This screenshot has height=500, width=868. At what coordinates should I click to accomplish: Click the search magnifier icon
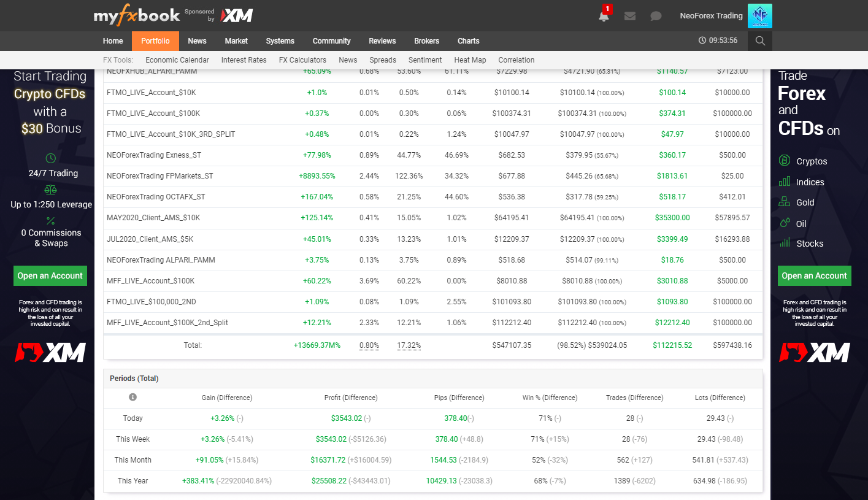point(760,41)
